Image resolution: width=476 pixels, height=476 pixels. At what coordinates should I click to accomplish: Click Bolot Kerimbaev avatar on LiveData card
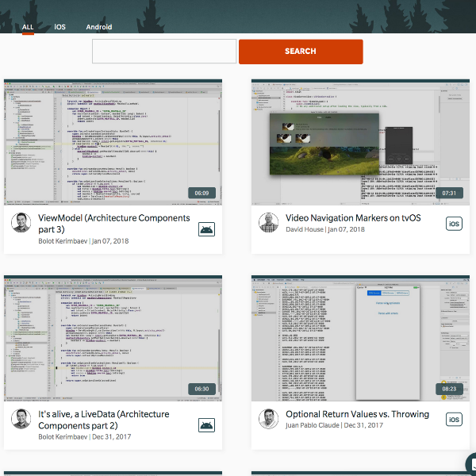point(21,419)
